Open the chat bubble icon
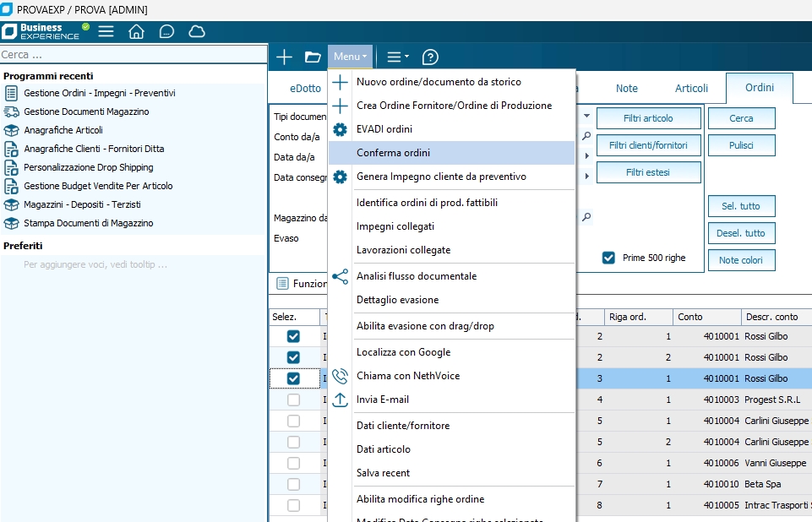This screenshot has width=812, height=522. [166, 32]
